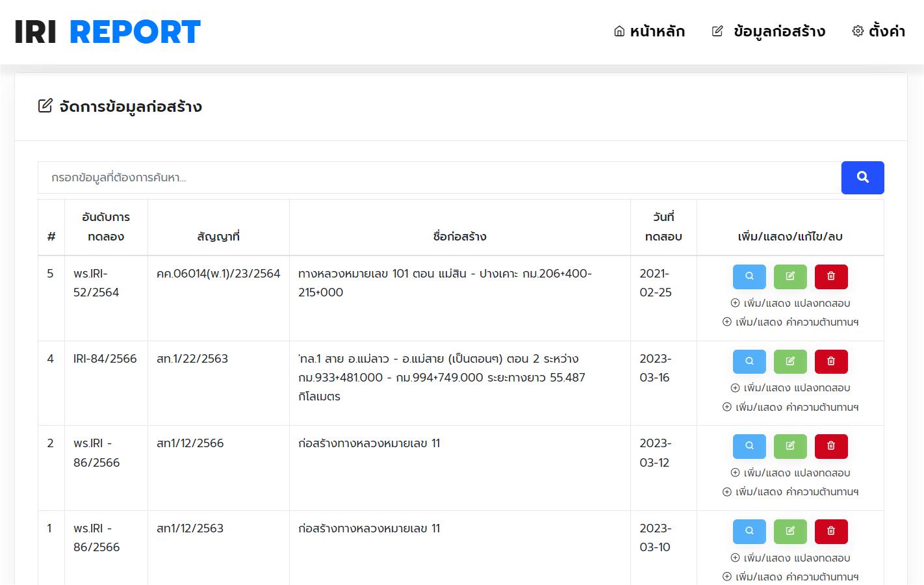Screen dimensions: 924x585
Task: Open the ตั้งค่า settings menu
Action: coord(879,31)
